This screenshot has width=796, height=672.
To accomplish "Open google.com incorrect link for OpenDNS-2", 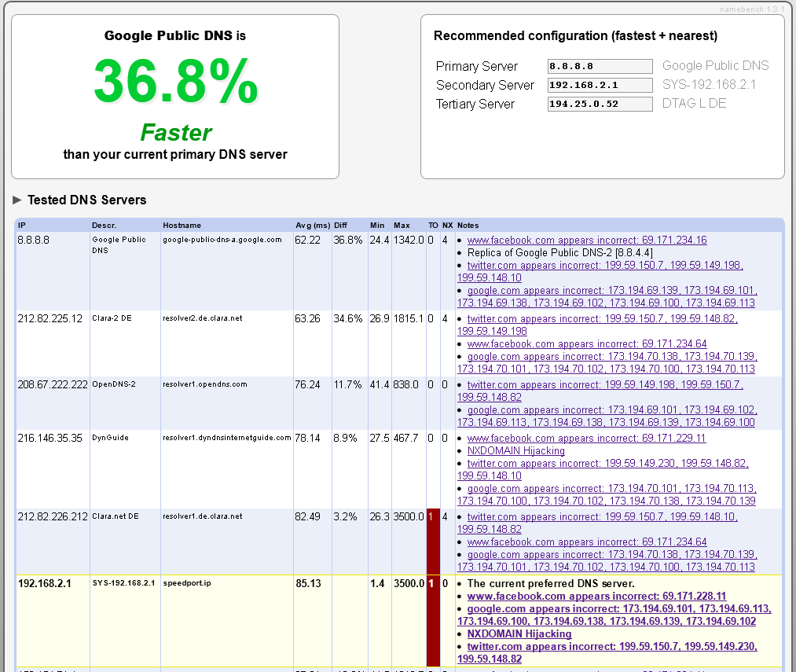I will pos(611,410).
